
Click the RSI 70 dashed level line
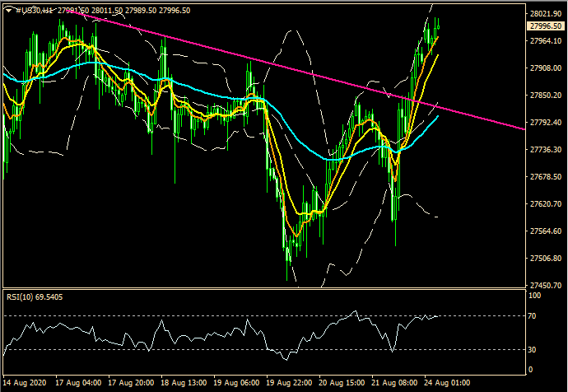(247, 316)
